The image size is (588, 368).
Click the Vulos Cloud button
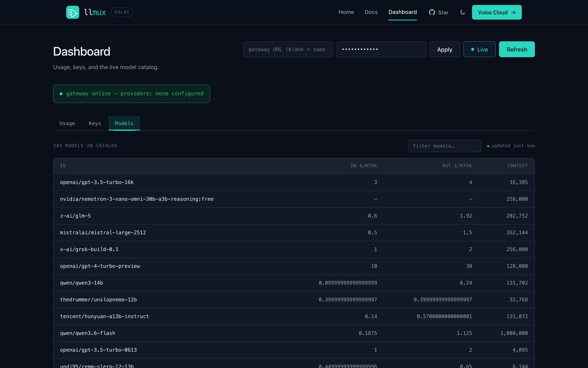(497, 12)
